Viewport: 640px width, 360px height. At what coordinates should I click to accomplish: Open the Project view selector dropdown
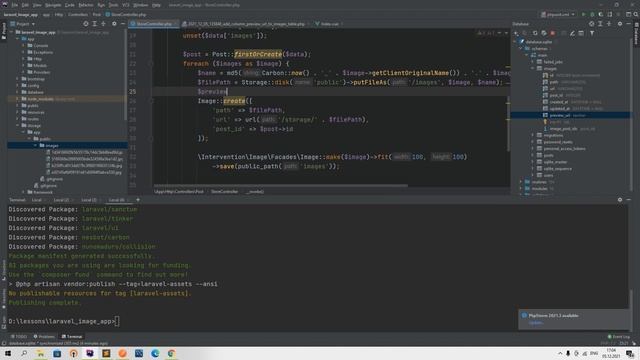pos(22,24)
